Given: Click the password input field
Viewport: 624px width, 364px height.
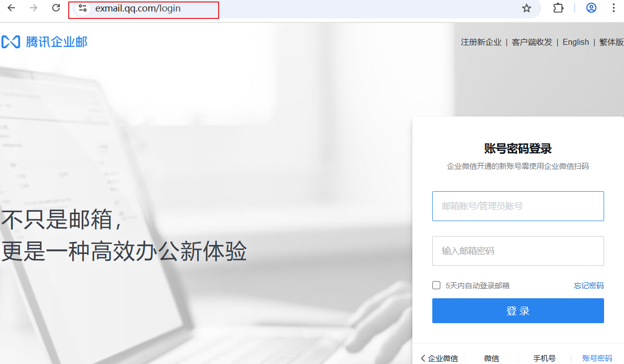Looking at the screenshot, I should point(518,250).
